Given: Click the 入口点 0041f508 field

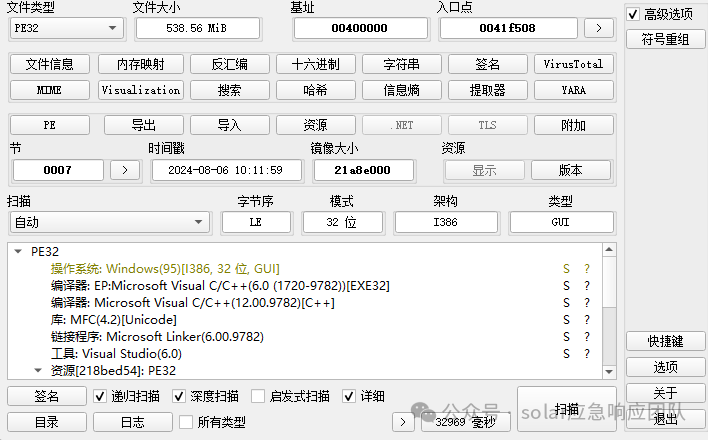Looking at the screenshot, I should [508, 28].
